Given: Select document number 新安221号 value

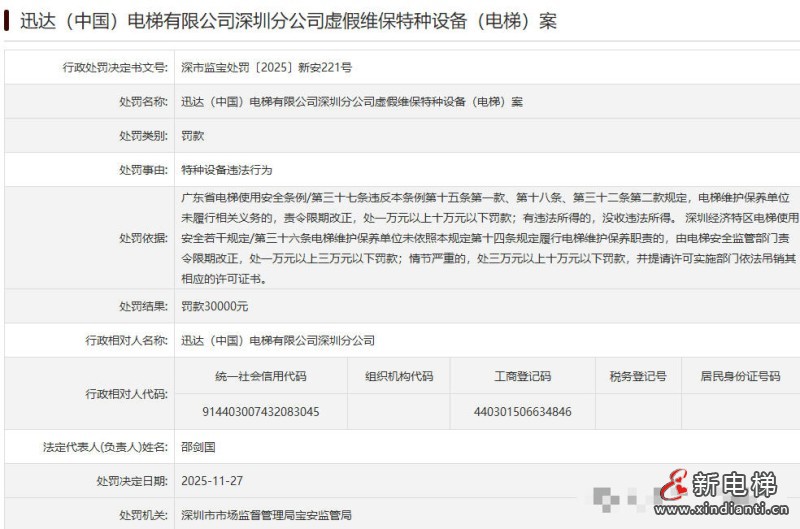Looking at the screenshot, I should pos(266,68).
